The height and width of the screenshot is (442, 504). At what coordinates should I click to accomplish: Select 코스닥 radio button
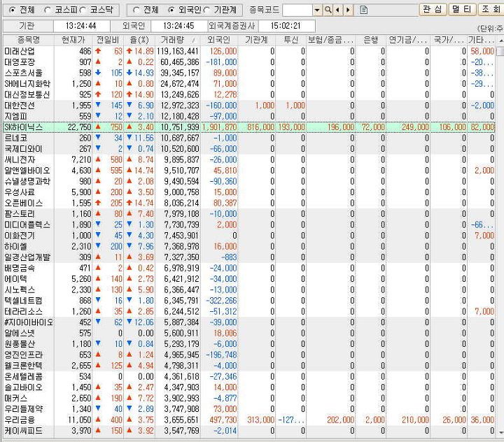pyautogui.click(x=83, y=10)
